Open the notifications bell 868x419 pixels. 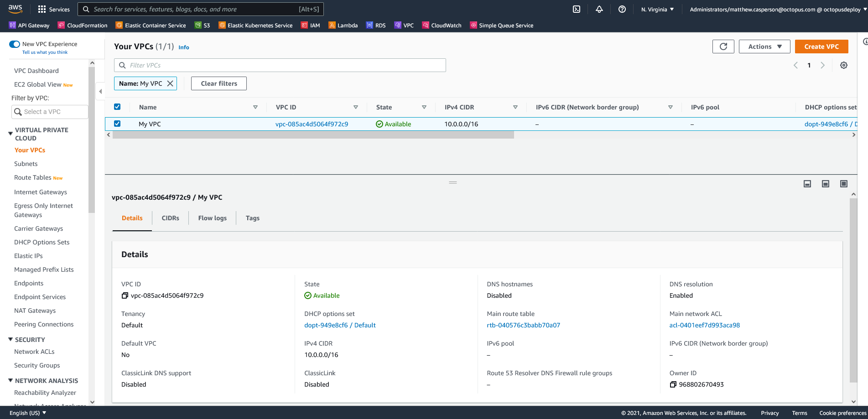coord(599,9)
